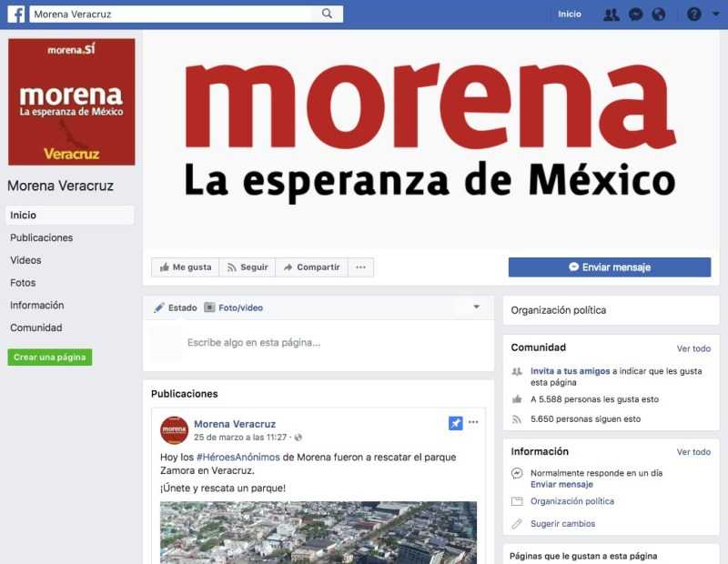Open the help question mark icon
This screenshot has height=564, width=728.
tap(694, 15)
